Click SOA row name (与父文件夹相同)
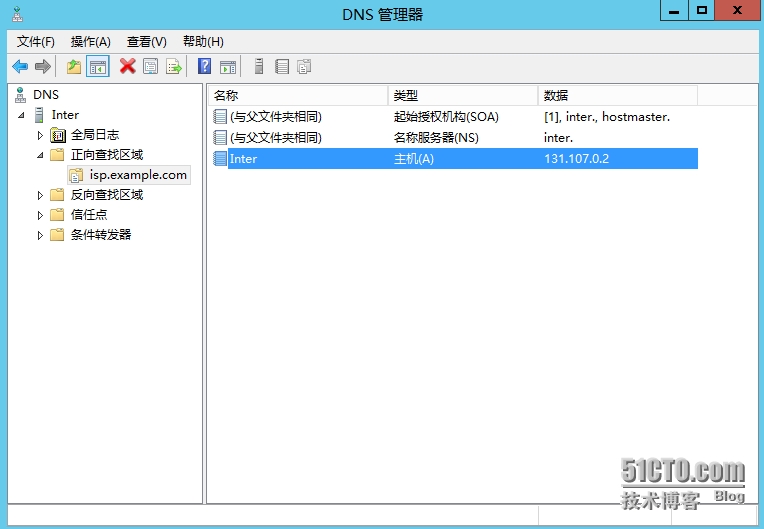This screenshot has height=529, width=764. click(276, 117)
